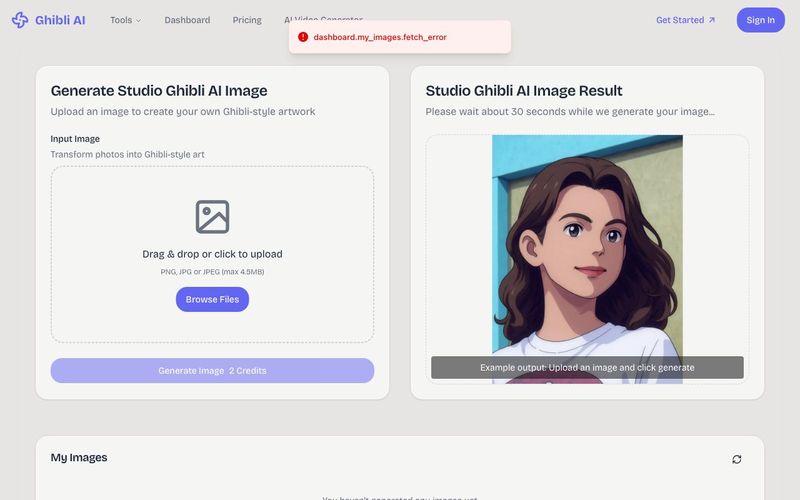The width and height of the screenshot is (800, 500).
Task: Open the AI Video Generator menu item
Action: click(x=323, y=19)
